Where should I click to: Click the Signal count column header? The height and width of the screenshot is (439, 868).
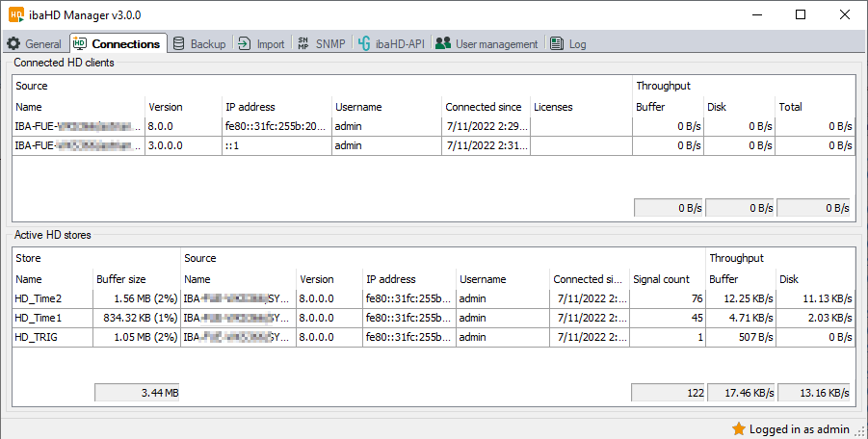[x=661, y=279]
